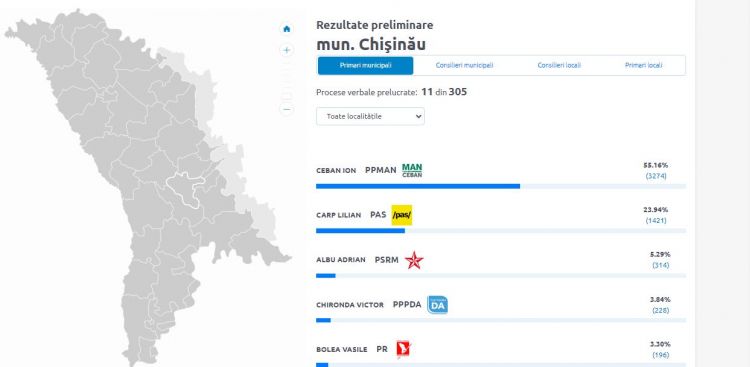Click Chironda Victor vote count 228

click(661, 311)
